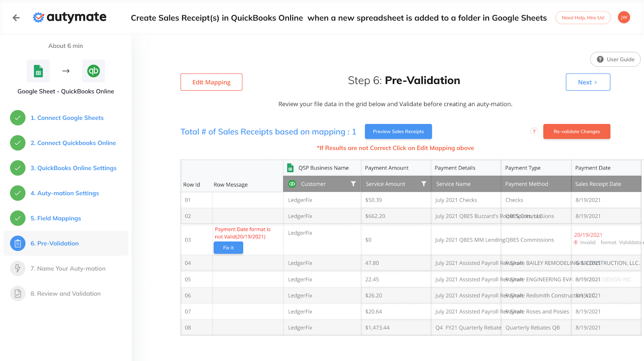Click the question mark help icon near Re-validate
Screen dimensions: 644x361
click(x=534, y=131)
